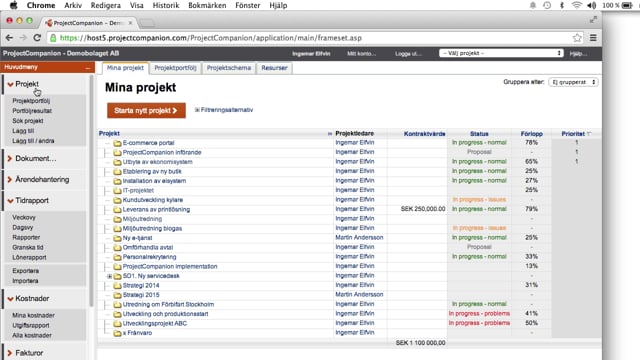
Task: Open Sök projekt in sidebar
Action: 28,121
